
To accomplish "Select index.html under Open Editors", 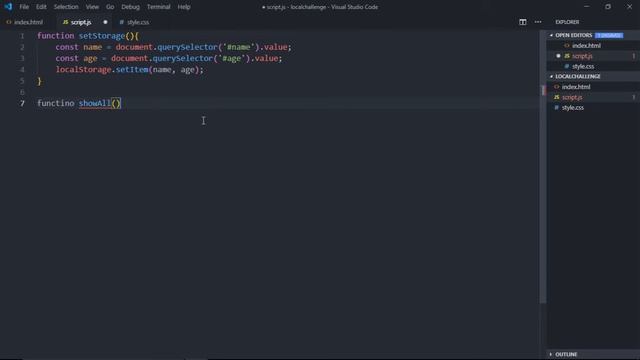I will coord(586,46).
